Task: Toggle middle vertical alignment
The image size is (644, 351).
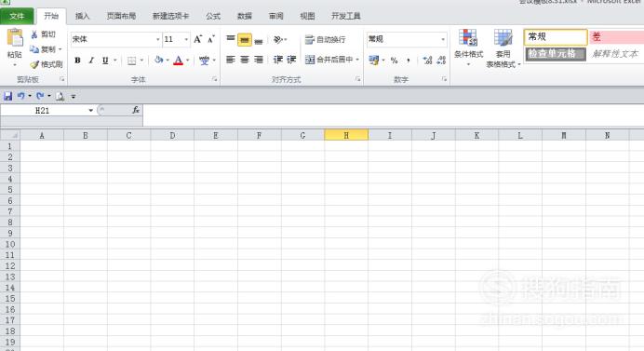Action: (x=245, y=39)
